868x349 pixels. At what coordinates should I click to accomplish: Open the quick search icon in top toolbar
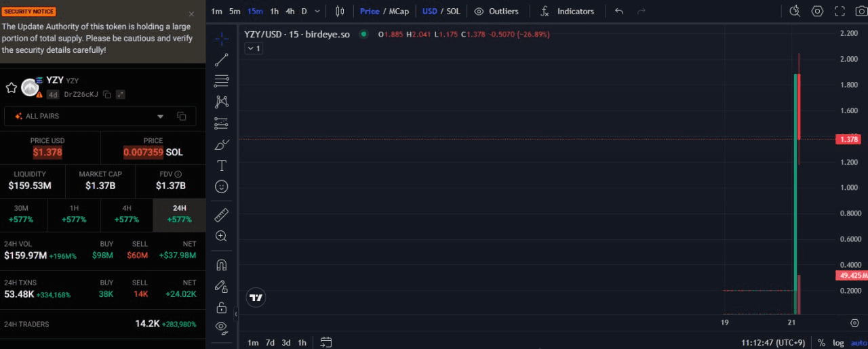pyautogui.click(x=795, y=11)
